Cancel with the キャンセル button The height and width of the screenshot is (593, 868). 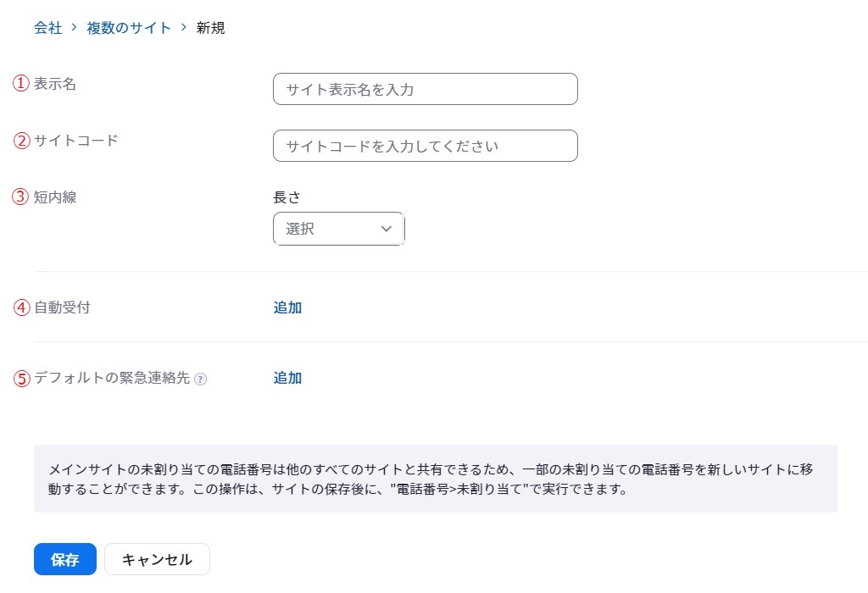click(x=157, y=559)
